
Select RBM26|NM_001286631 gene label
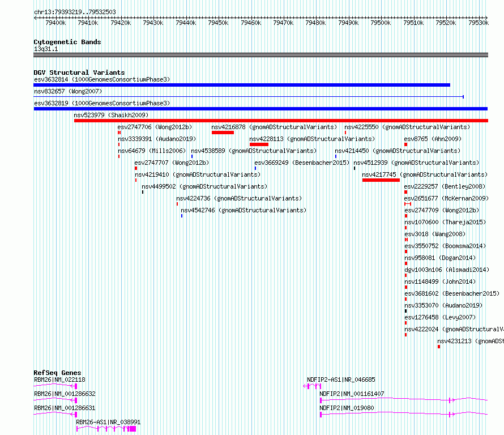pos(65,408)
